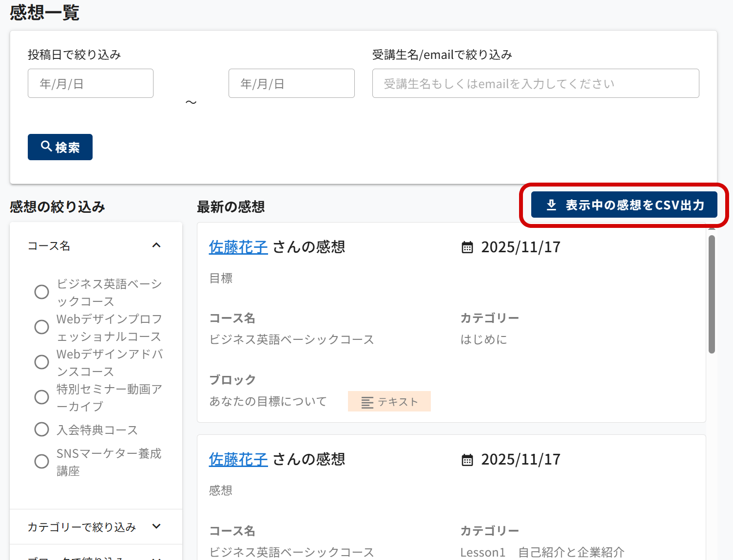Click the magnifier icon in the 検索 button
The width and height of the screenshot is (733, 560).
[46, 146]
